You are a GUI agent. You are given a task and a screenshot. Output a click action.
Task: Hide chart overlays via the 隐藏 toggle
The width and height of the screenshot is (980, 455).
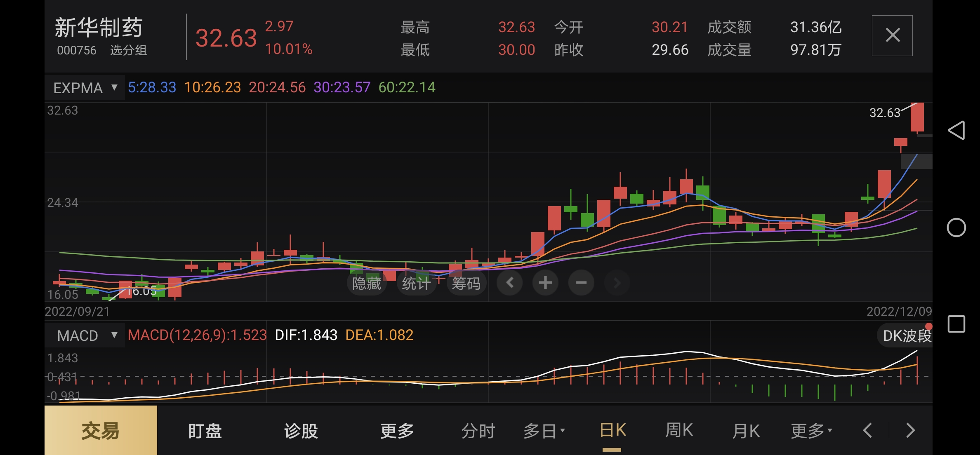(x=367, y=283)
